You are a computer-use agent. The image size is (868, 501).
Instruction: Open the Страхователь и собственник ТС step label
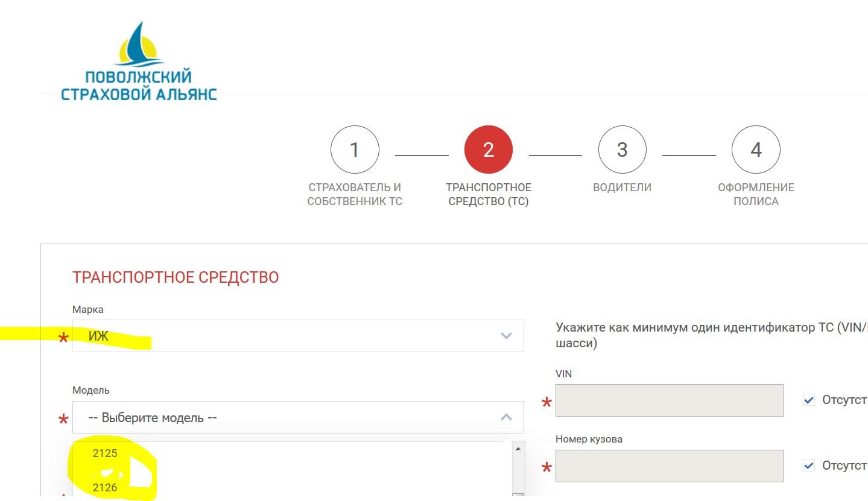[355, 194]
